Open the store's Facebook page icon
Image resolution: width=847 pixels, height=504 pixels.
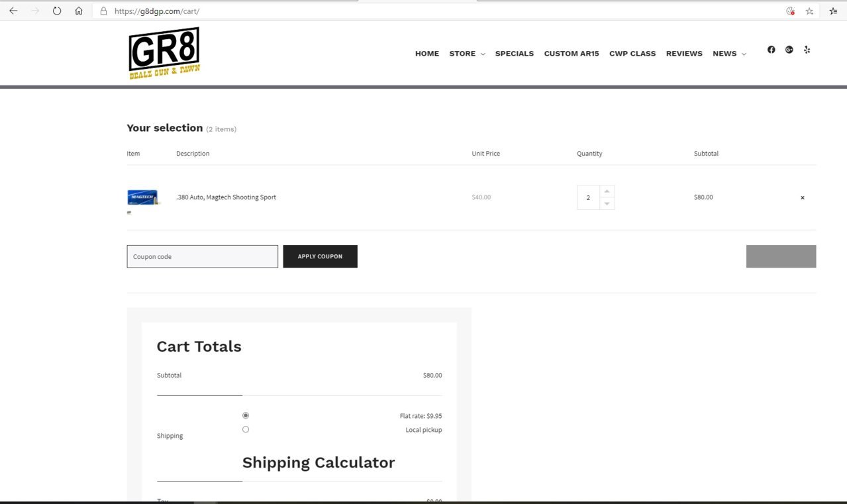coord(771,50)
